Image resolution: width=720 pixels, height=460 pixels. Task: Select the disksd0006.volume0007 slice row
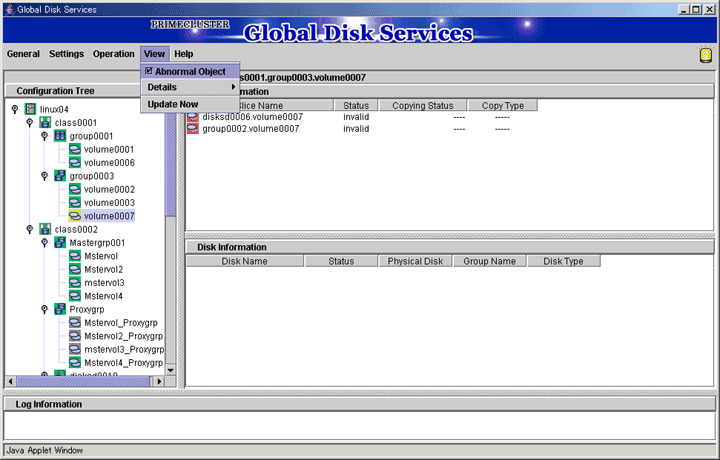[x=361, y=117]
